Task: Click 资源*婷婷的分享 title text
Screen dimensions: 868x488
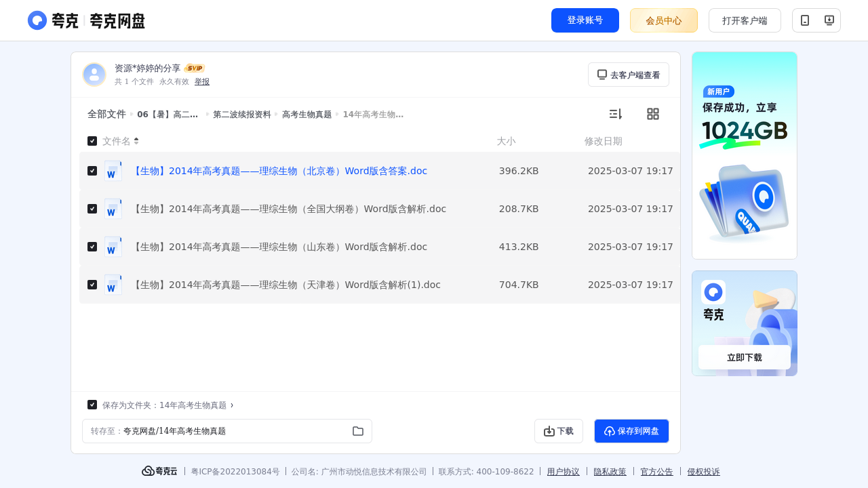Action: click(148, 68)
